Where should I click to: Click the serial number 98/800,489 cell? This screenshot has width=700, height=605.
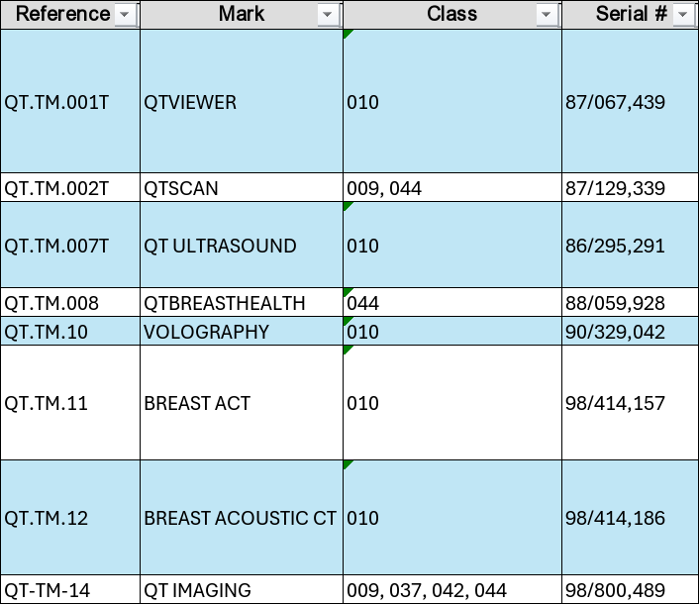[x=630, y=590]
